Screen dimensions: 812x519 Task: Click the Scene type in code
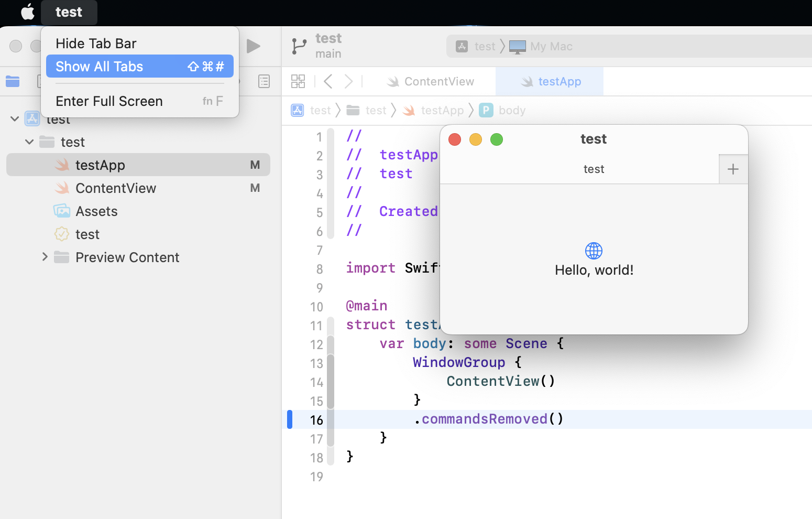click(x=526, y=343)
